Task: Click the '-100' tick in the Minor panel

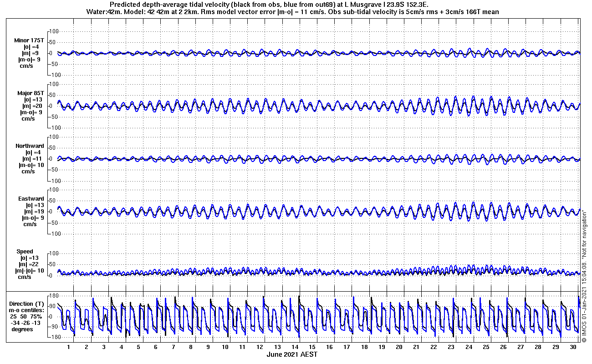Action: coord(54,75)
